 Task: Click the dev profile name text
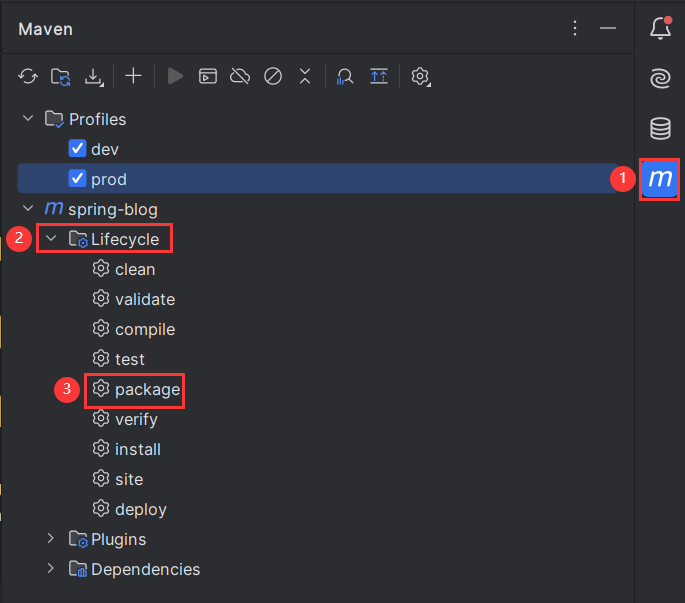point(105,149)
